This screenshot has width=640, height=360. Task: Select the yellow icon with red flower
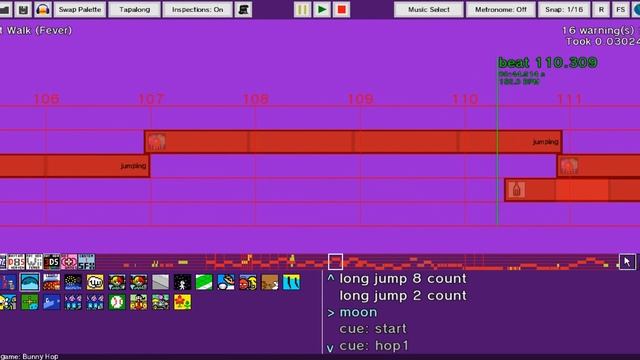click(x=182, y=302)
